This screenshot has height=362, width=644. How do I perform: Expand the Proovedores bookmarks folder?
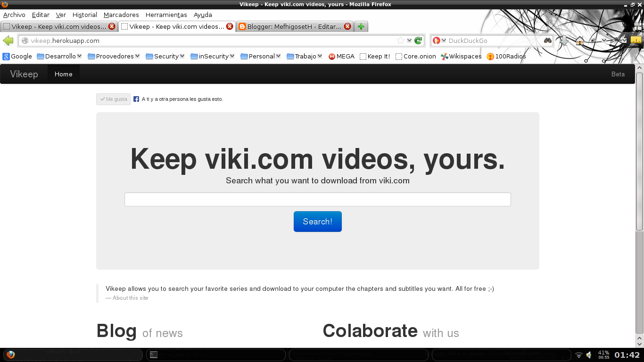tap(114, 56)
